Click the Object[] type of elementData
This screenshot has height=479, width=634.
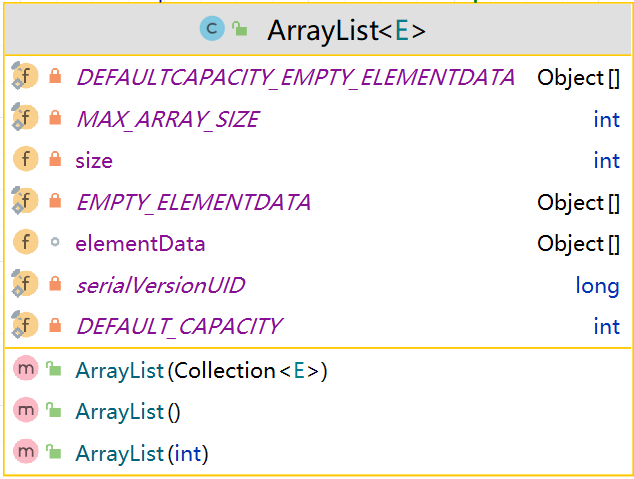[578, 243]
